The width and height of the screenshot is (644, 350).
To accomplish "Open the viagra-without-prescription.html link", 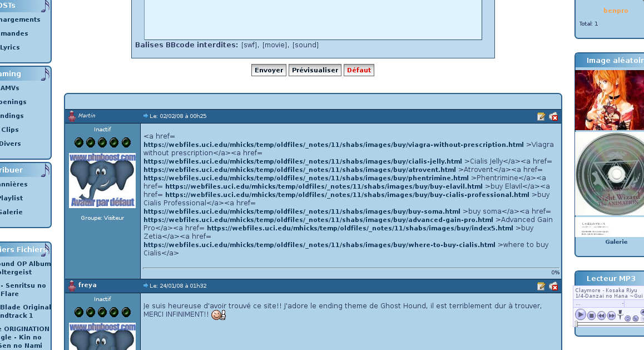I will (x=334, y=145).
